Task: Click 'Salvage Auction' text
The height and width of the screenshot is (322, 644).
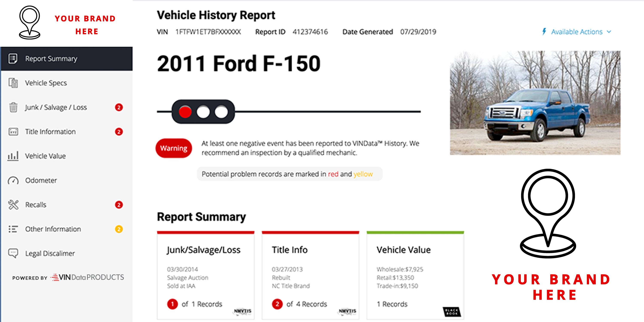Action: (x=187, y=278)
